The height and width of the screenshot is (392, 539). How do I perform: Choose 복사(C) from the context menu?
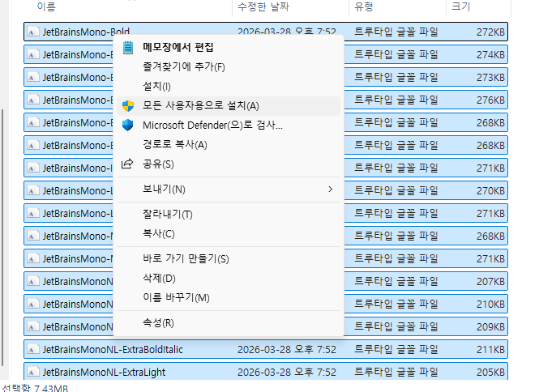click(229, 234)
